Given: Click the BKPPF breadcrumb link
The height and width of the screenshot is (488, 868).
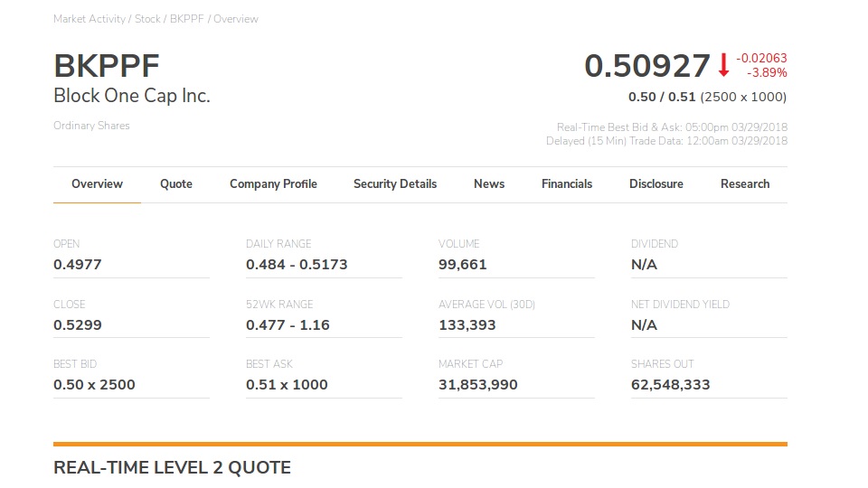Looking at the screenshot, I should point(186,19).
